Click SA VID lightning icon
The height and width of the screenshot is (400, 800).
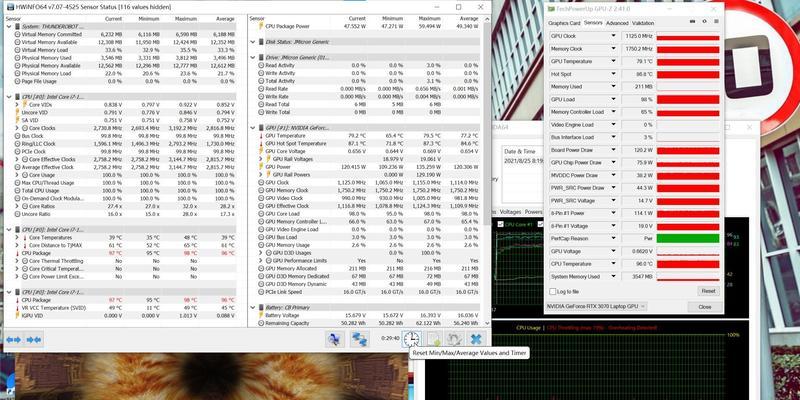pos(17,120)
